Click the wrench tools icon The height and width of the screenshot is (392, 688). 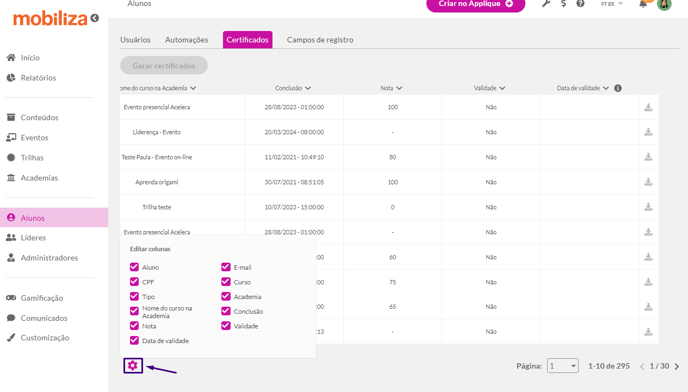pos(546,4)
